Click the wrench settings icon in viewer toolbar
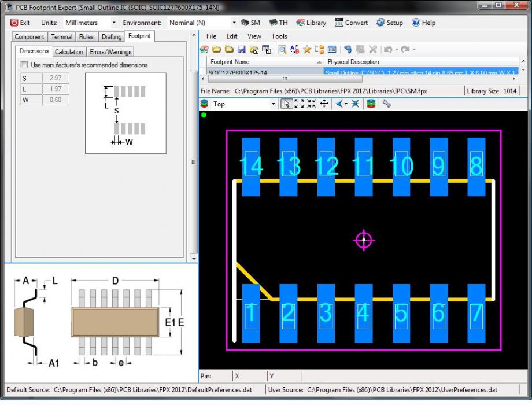 point(386,104)
